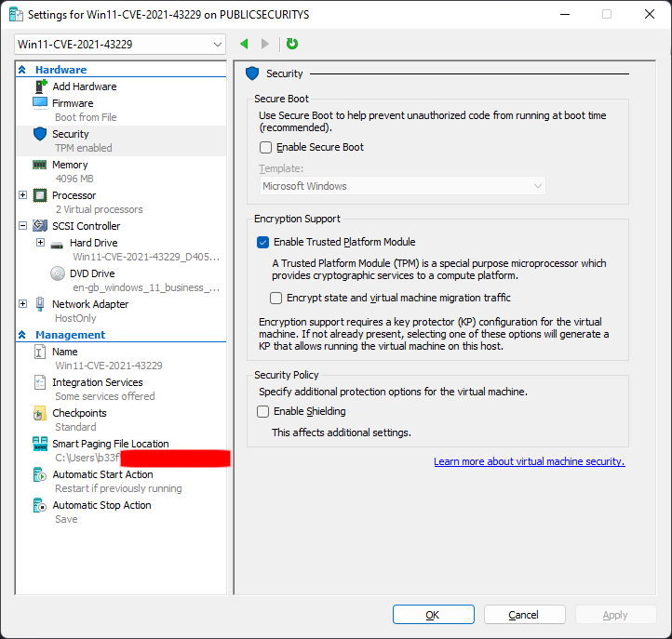Click the Firmware monitor icon

(x=40, y=103)
